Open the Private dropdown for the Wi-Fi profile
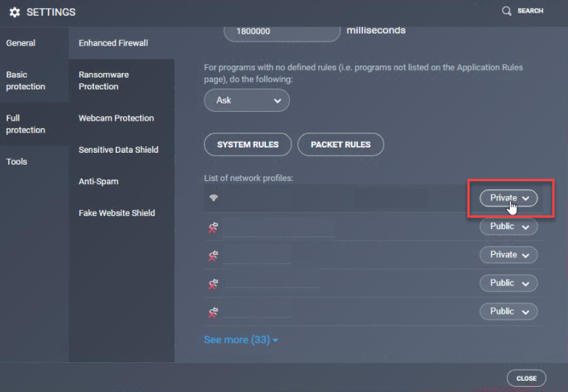568x392 pixels. coord(508,197)
